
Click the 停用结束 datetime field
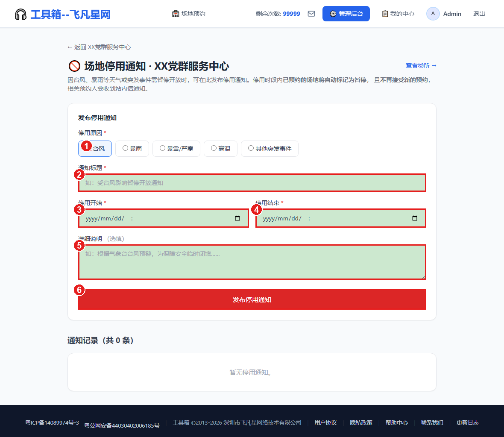341,218
